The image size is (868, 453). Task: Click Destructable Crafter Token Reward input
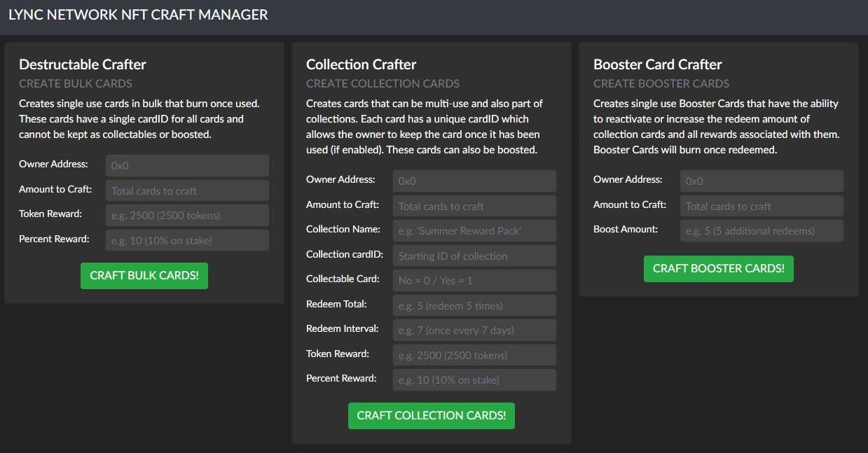coord(187,216)
